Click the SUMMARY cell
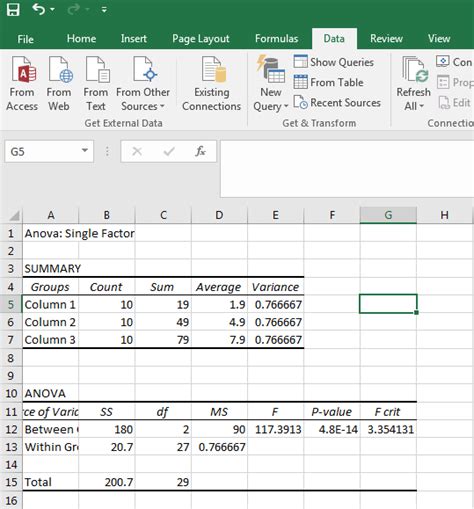The image size is (474, 509). 51,268
